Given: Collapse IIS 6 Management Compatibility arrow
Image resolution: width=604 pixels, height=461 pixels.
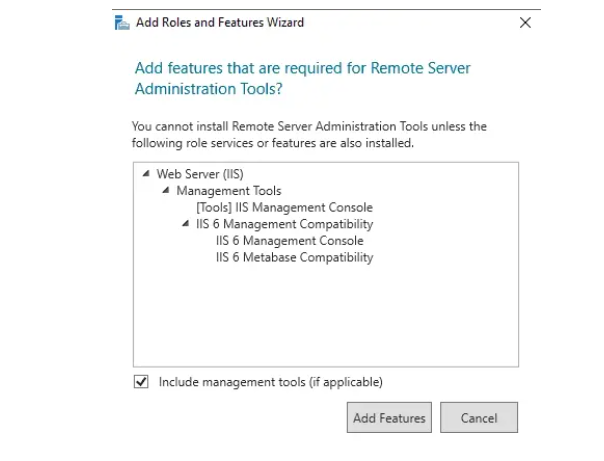Looking at the screenshot, I should tap(185, 223).
